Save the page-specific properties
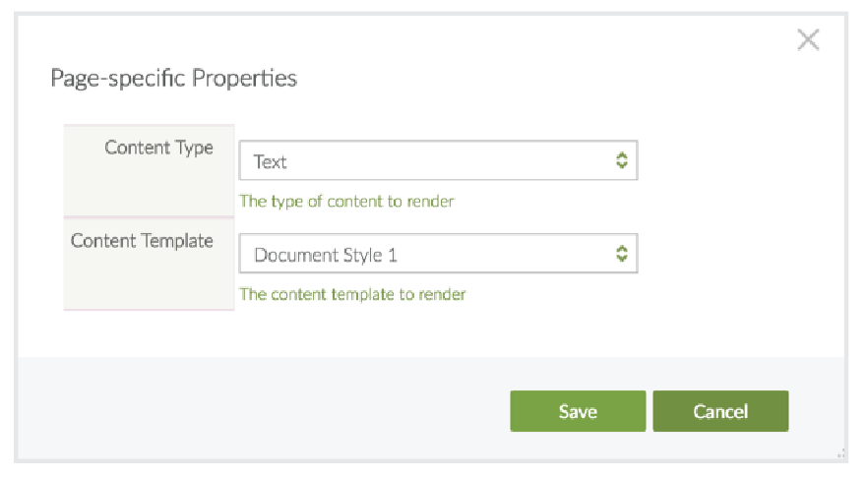Screen dimensions: 868x478 click(578, 411)
